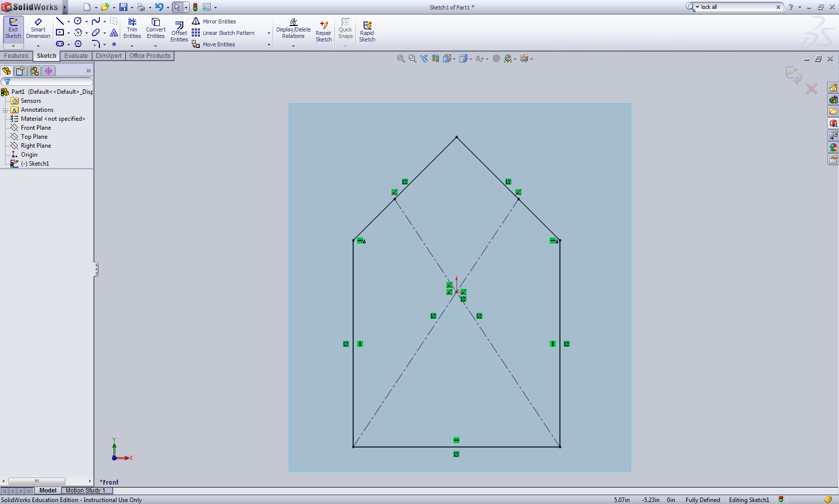Select the Circle sketch tool

coord(77,21)
